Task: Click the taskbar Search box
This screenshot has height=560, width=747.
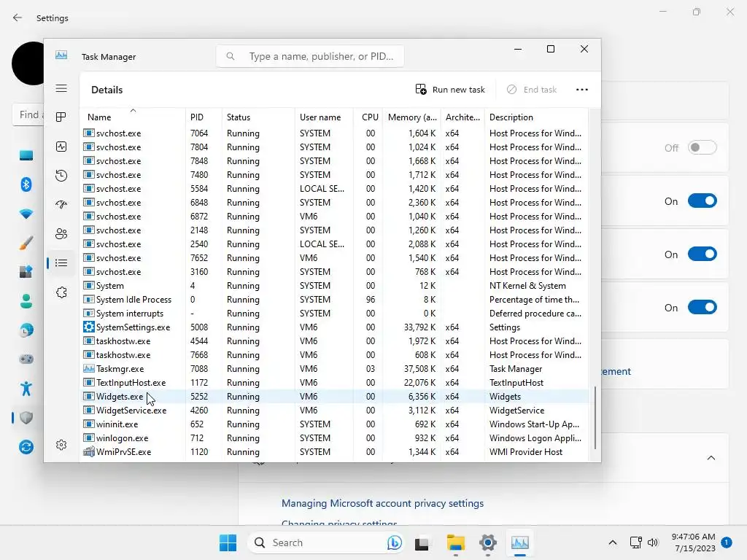Action: [326, 542]
